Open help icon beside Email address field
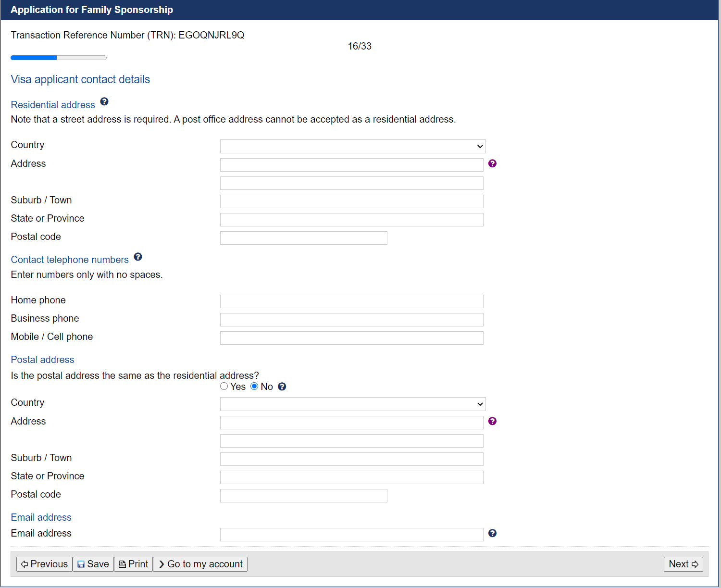This screenshot has width=721, height=588. pyautogui.click(x=492, y=533)
